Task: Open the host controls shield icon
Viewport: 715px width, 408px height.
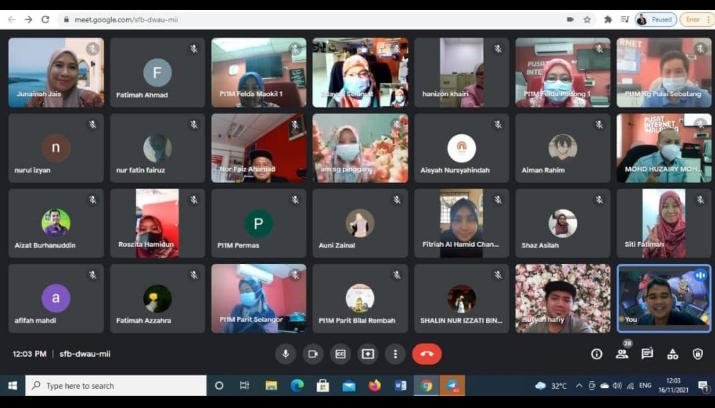Action: [x=697, y=354]
